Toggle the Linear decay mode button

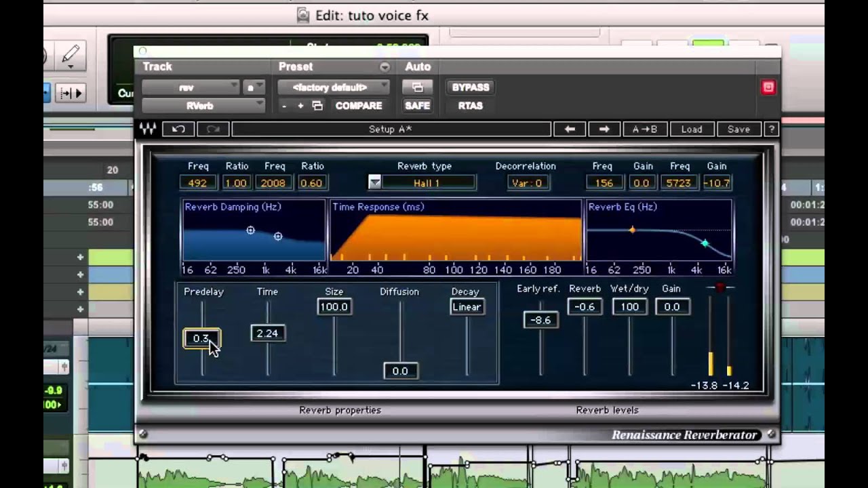pos(467,306)
